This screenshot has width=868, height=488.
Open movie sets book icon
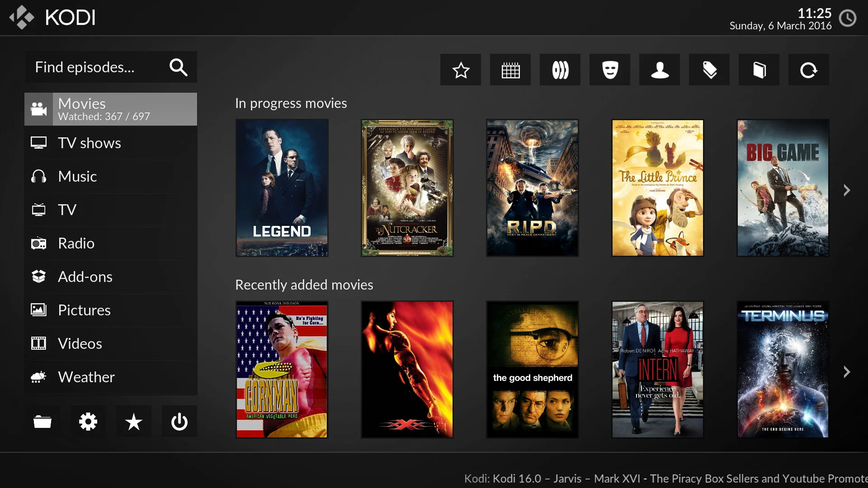[759, 70]
